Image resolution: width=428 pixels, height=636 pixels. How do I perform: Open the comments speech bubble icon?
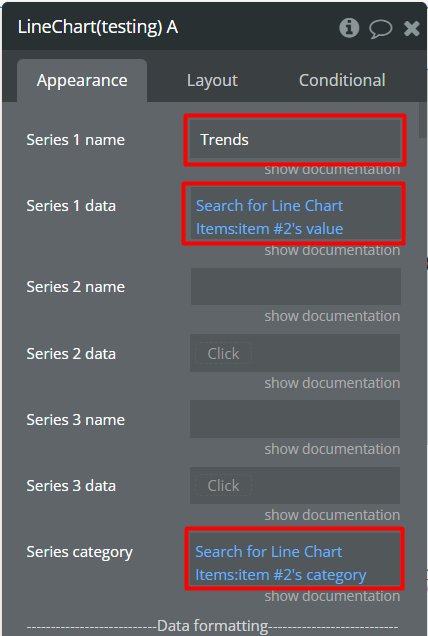(x=380, y=29)
